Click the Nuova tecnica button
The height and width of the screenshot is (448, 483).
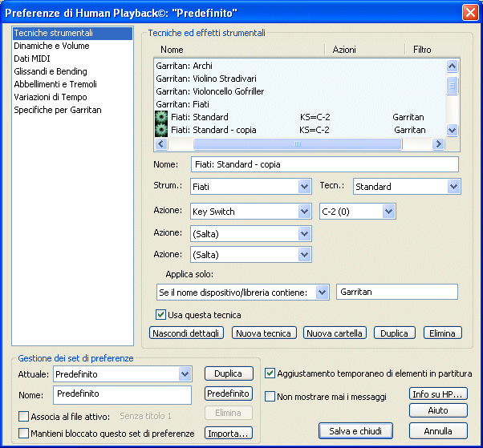click(x=264, y=333)
